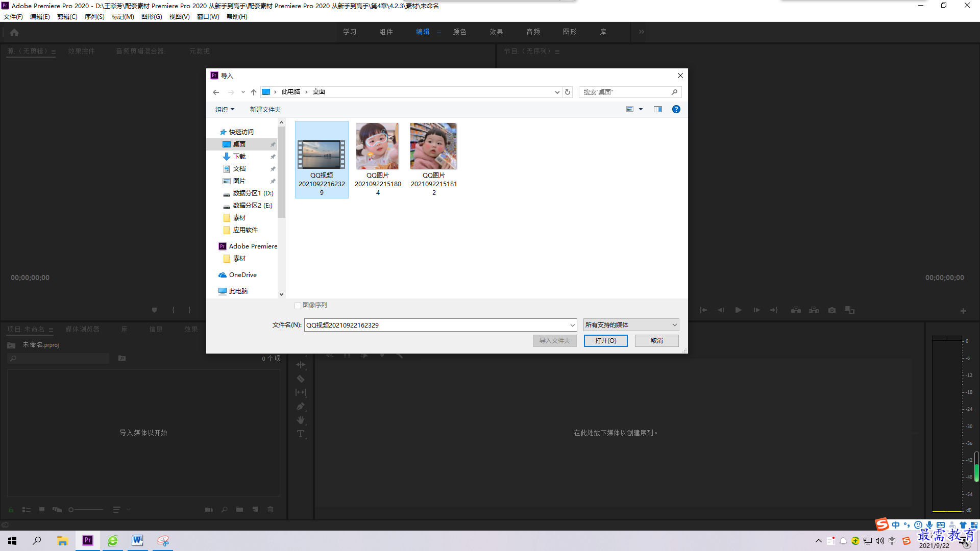Click New Bin icon in Project panel

[x=239, y=509]
